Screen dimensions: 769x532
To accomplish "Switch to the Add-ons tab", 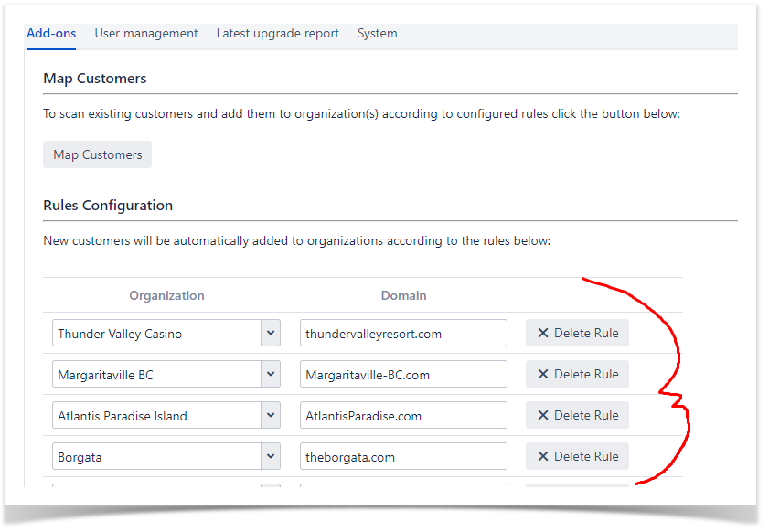I will coord(51,34).
